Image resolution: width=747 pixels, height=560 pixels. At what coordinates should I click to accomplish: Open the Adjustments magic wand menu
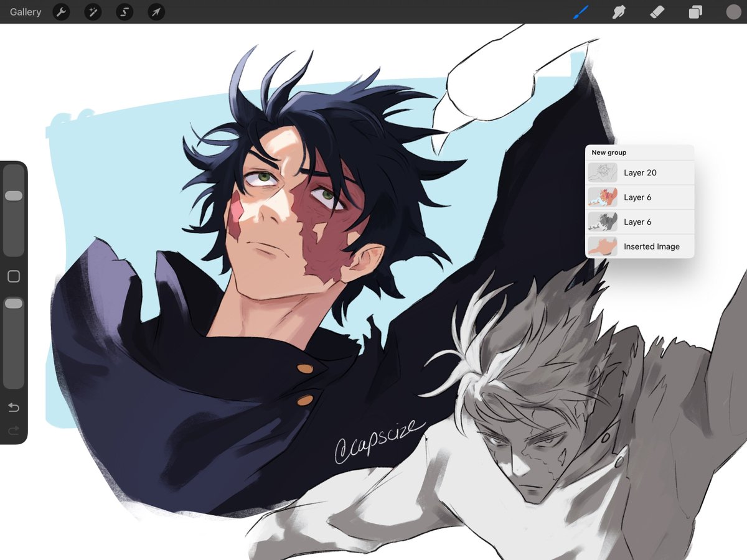93,12
